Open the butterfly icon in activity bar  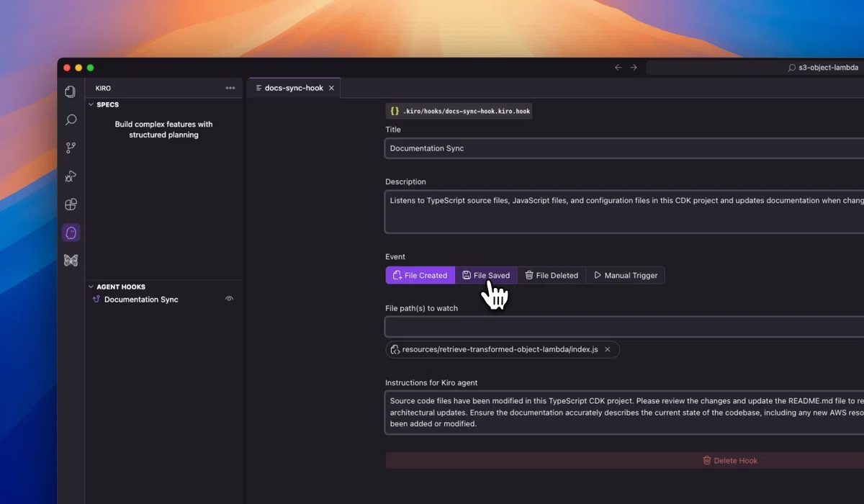[71, 261]
